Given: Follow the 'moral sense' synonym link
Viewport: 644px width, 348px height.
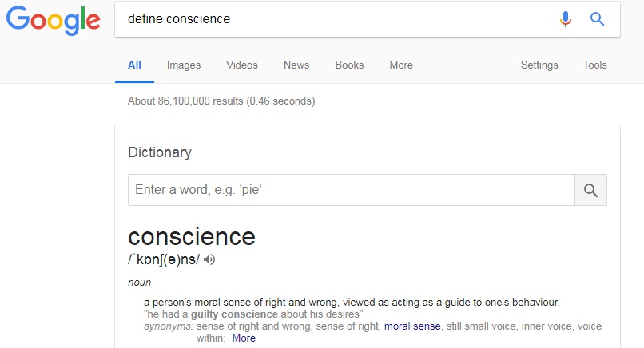Looking at the screenshot, I should [412, 326].
